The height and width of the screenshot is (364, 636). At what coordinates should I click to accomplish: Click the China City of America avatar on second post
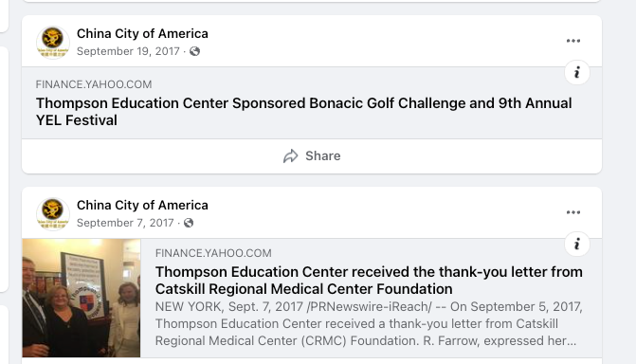pyautogui.click(x=53, y=214)
